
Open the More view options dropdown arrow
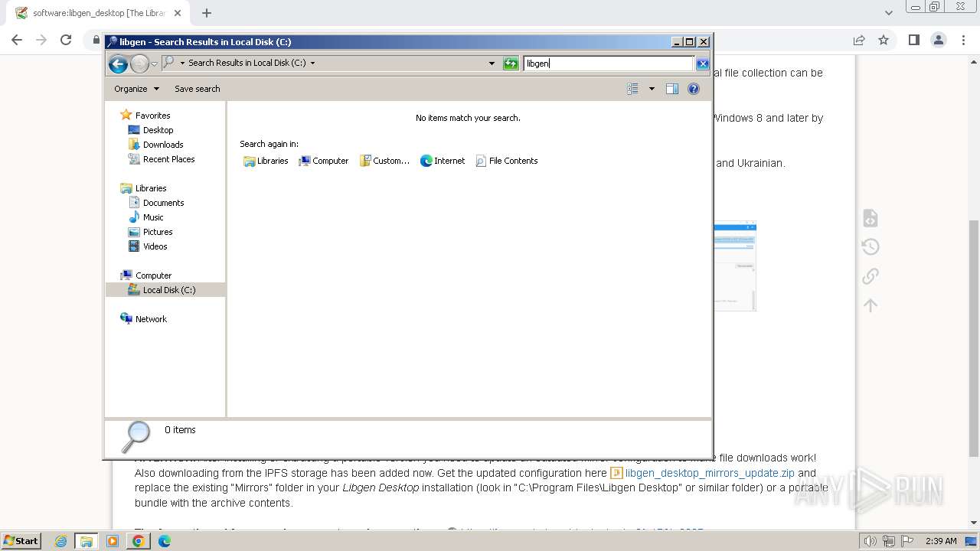[652, 89]
